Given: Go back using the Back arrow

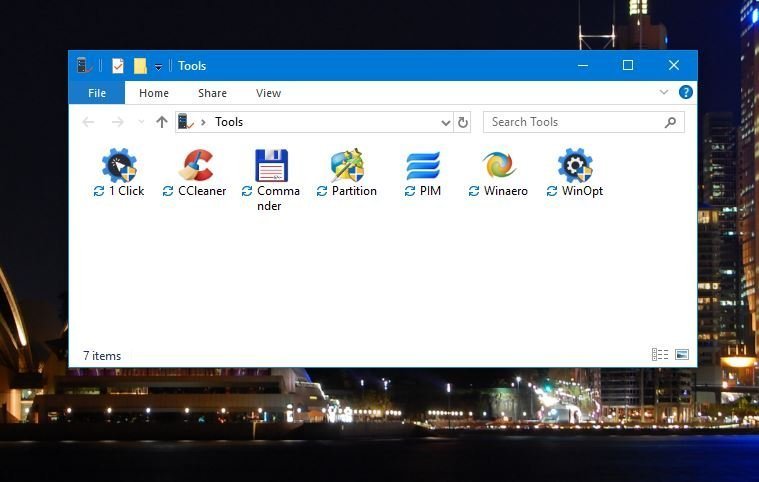Looking at the screenshot, I should tap(88, 122).
